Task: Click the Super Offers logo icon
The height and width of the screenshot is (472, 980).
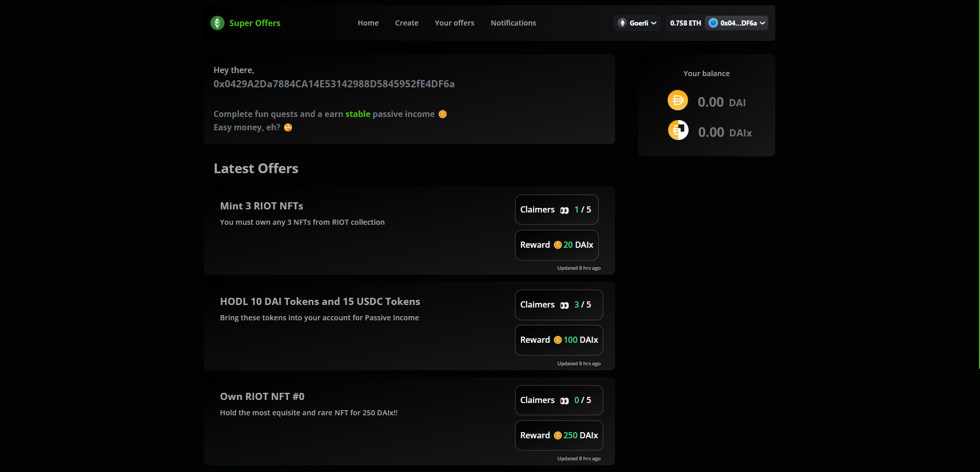Action: [x=217, y=23]
